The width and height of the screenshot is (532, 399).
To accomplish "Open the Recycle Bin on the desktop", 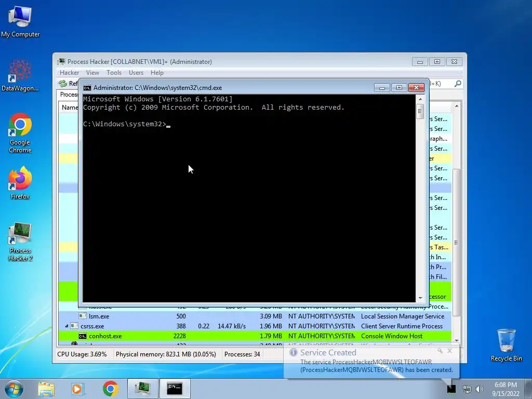I will tap(506, 345).
